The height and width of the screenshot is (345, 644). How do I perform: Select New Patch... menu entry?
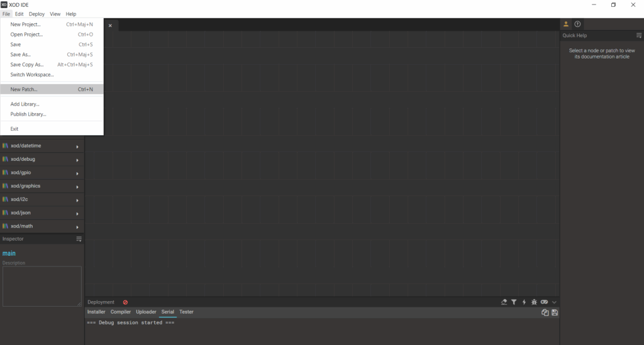point(52,89)
